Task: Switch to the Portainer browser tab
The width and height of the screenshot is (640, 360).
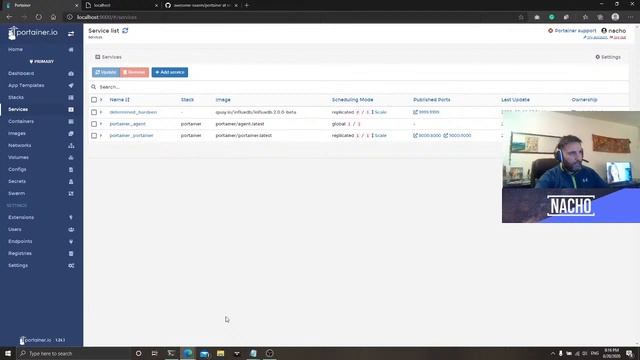Action: 41,5
